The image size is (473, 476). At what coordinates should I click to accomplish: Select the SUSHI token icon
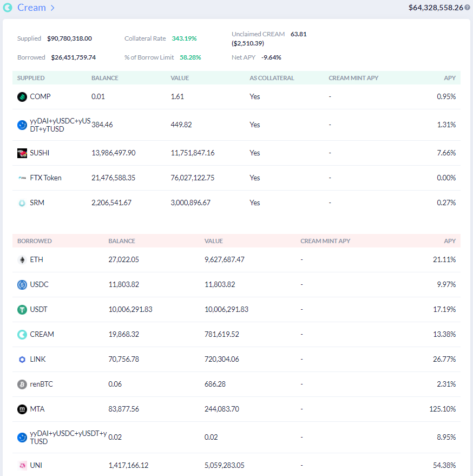22,153
